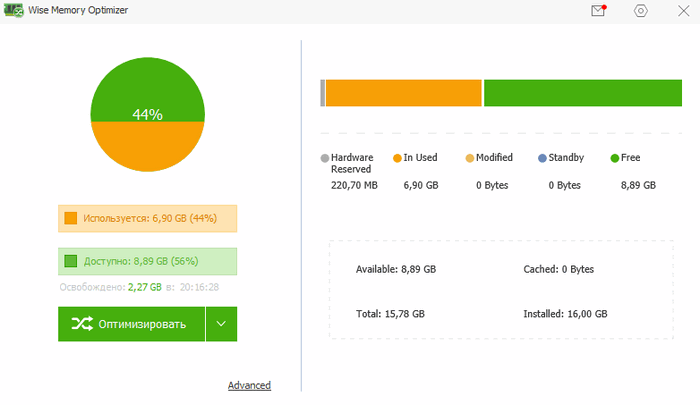This screenshot has height=405, width=700.
Task: Open settings via the hexagon gear icon
Action: (641, 11)
